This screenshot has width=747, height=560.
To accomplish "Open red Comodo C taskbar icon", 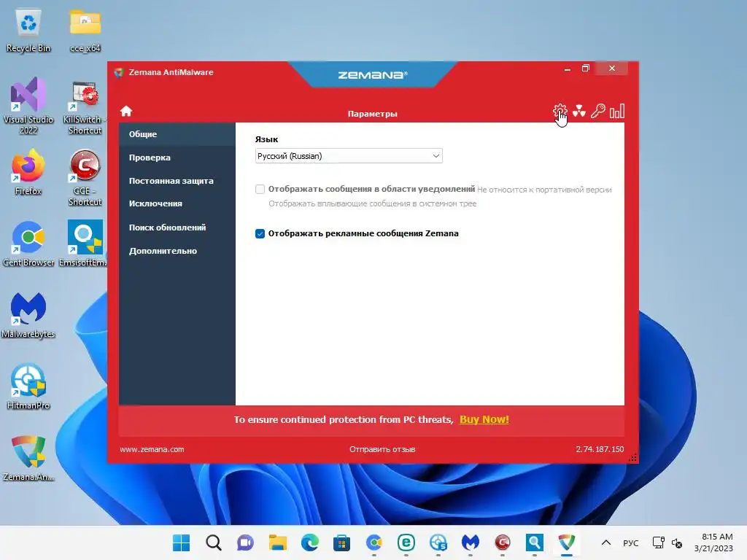I will coord(502,542).
